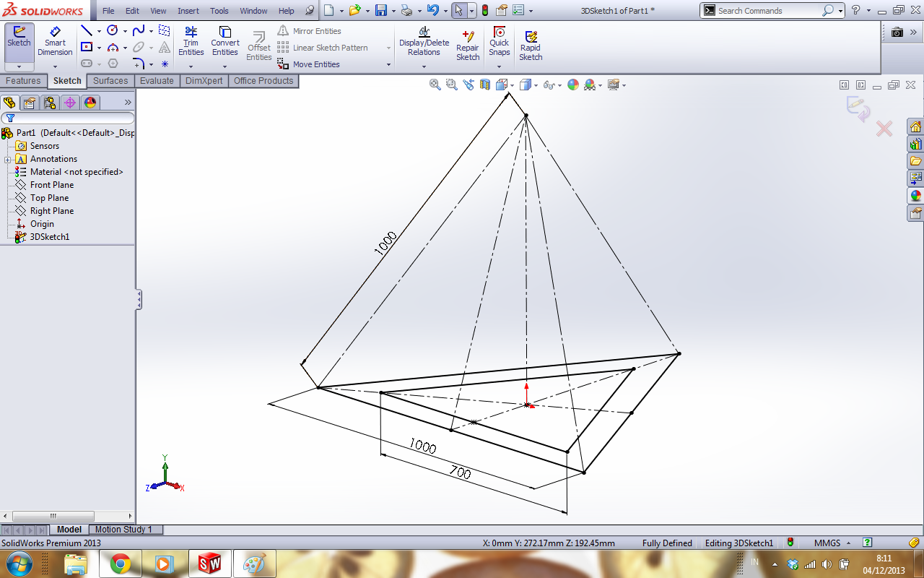
Task: Select the Sketch Fillet tool
Action: (139, 64)
